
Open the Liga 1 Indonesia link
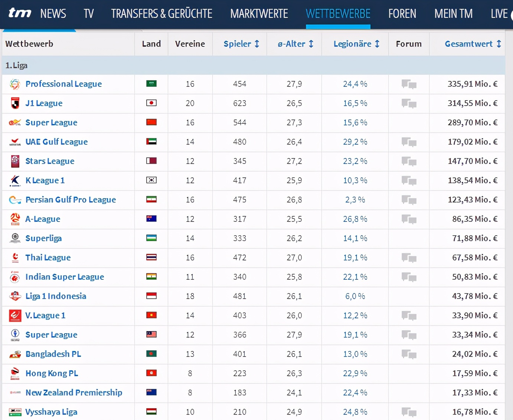click(x=56, y=296)
